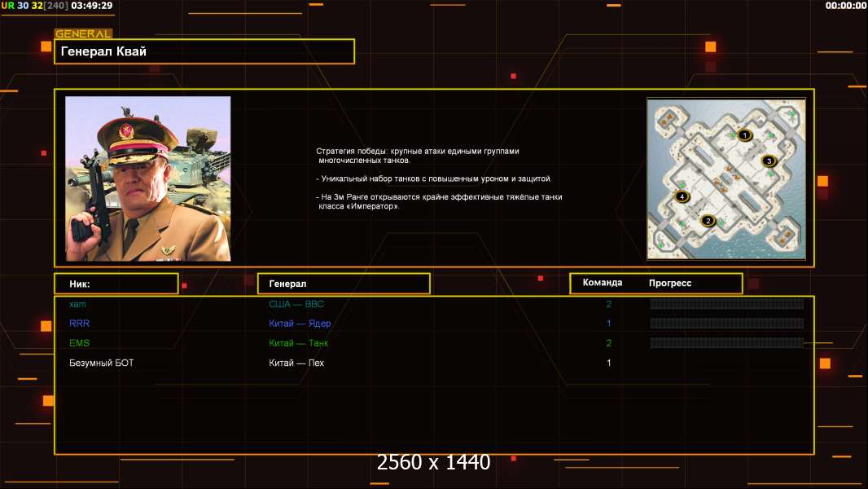Click the loading progress bar for EMS
This screenshot has width=868, height=489.
click(x=726, y=343)
